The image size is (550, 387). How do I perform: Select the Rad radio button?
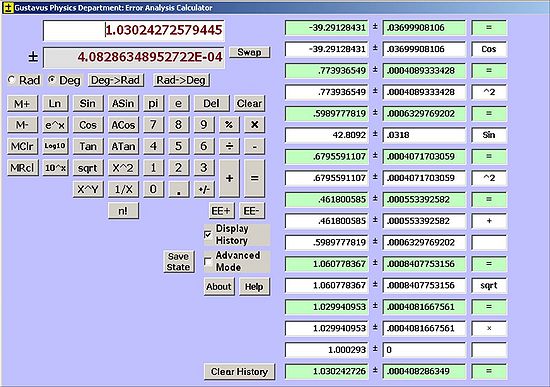[12, 80]
